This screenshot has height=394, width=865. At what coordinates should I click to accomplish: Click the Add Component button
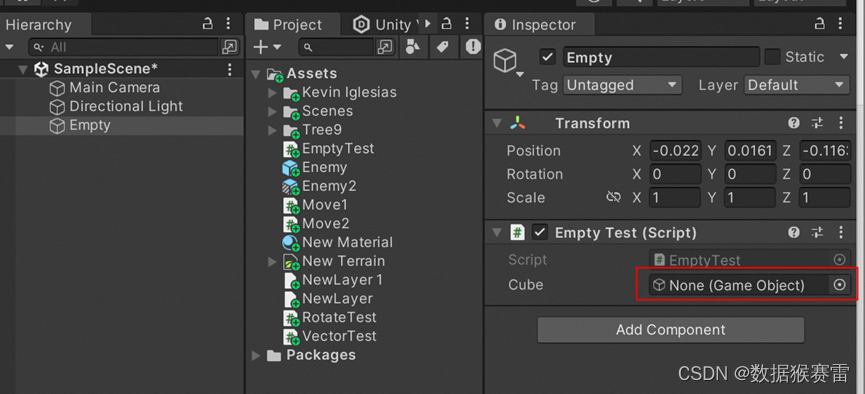tap(671, 331)
